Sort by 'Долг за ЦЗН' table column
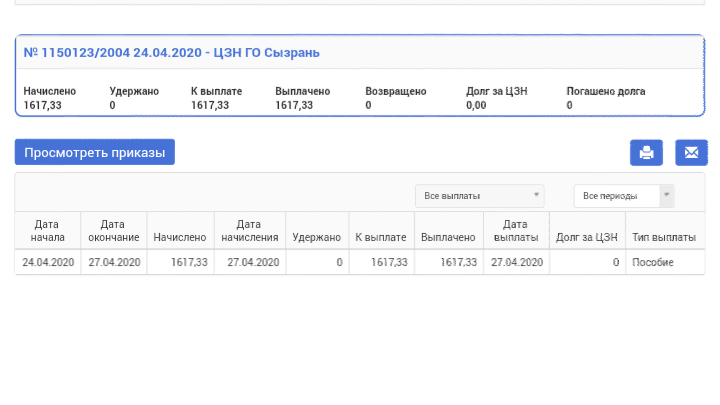This screenshot has height=405, width=720. pos(587,238)
